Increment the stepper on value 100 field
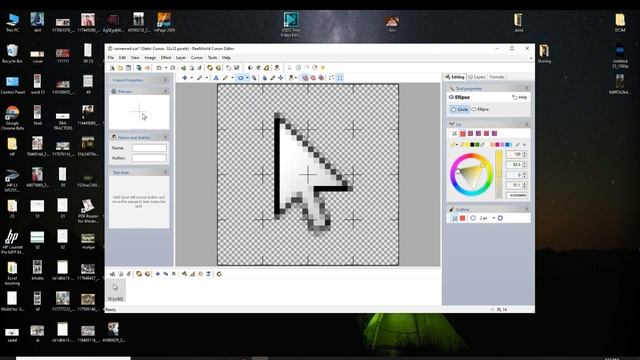Screen dimensions: 640x360 [525, 153]
